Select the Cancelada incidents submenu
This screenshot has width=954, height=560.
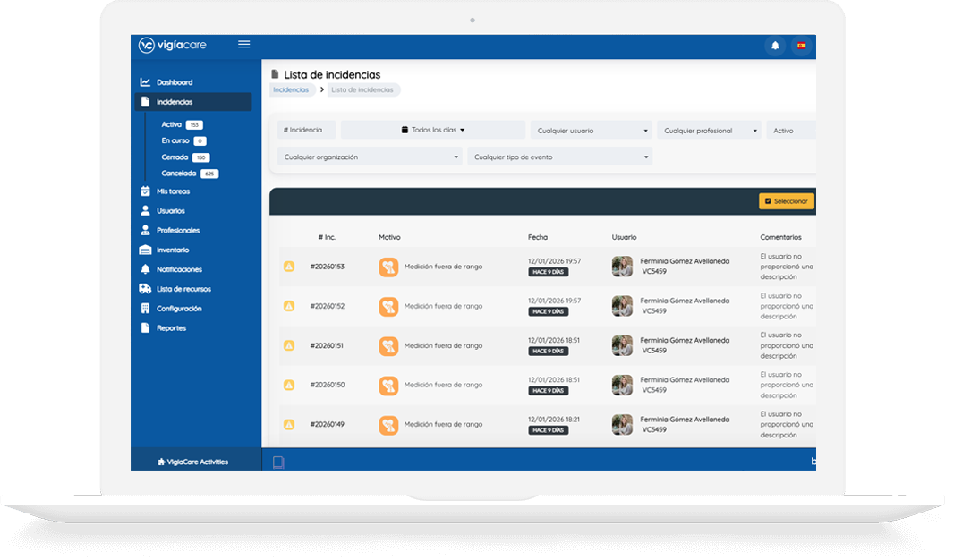coord(179,174)
